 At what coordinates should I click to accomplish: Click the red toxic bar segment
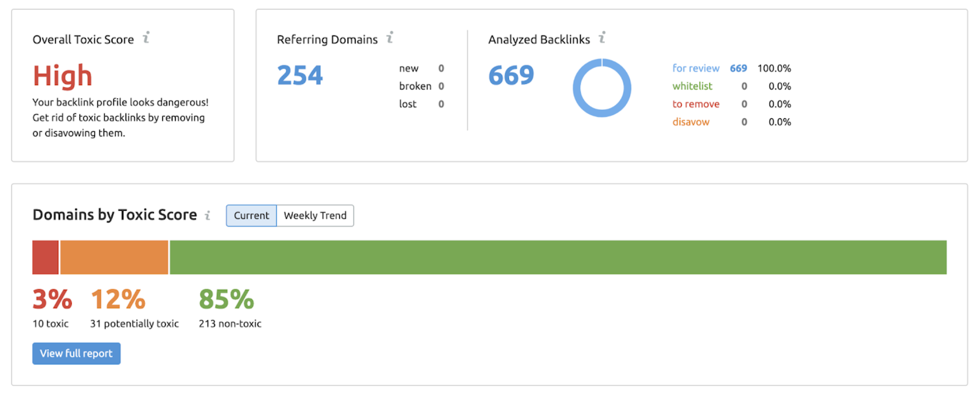point(45,257)
